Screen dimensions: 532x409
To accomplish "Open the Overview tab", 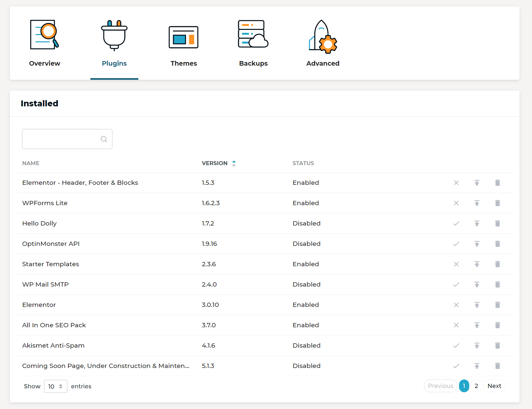I will pos(45,43).
